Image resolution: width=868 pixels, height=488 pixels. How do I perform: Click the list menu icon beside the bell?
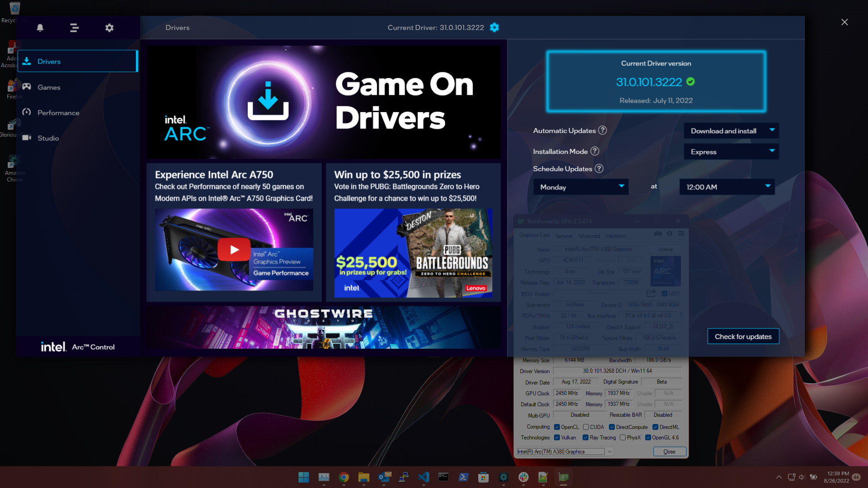tap(74, 28)
